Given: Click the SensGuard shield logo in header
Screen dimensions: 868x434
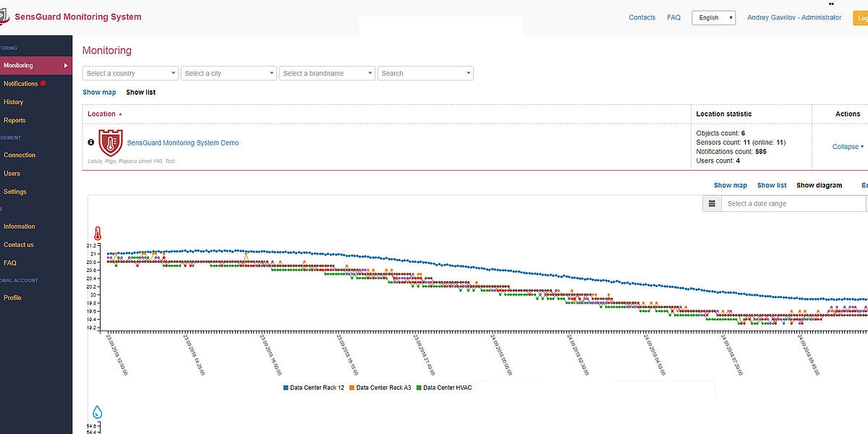Looking at the screenshot, I should (4, 17).
